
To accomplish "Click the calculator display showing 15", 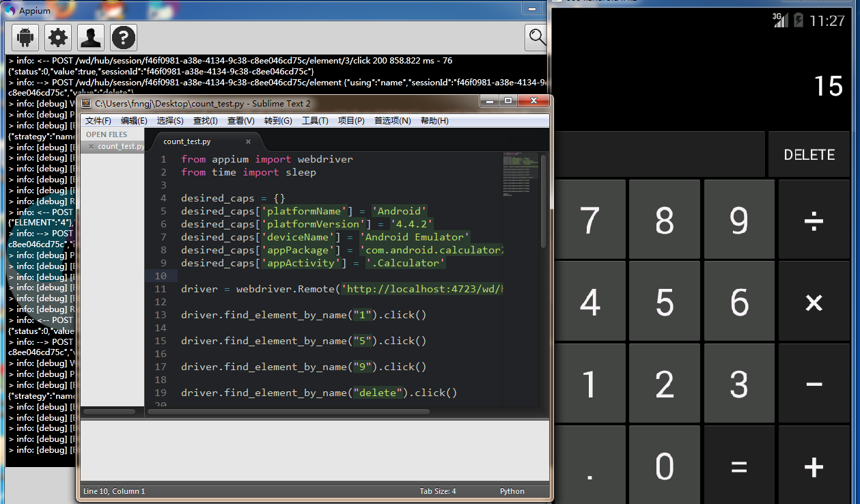I will pyautogui.click(x=829, y=86).
